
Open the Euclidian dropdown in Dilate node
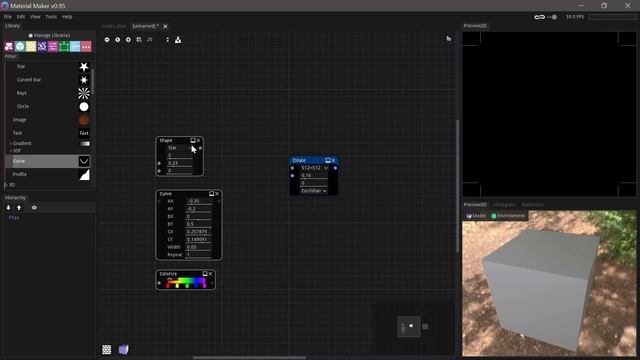click(x=314, y=191)
